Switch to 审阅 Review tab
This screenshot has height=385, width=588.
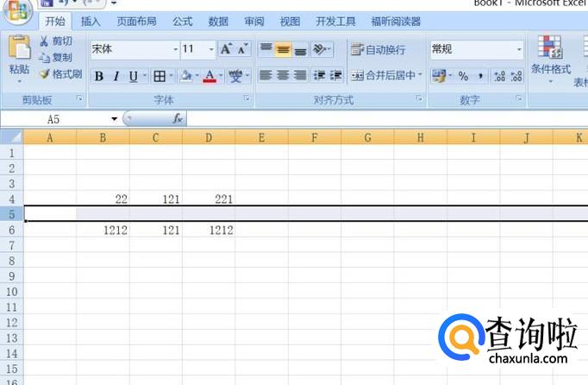coord(253,22)
